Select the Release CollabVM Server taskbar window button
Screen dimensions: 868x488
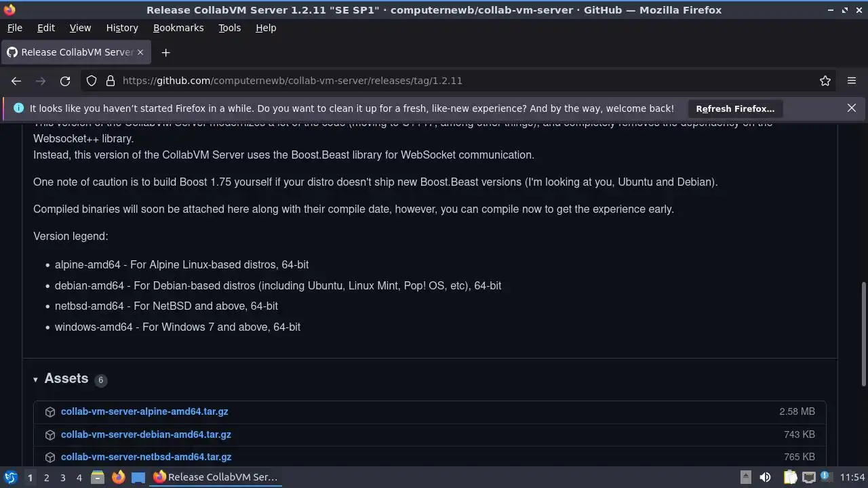(x=216, y=477)
